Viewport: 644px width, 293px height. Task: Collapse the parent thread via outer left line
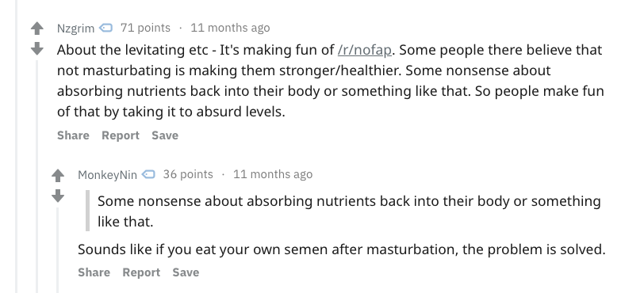[x=17, y=146]
